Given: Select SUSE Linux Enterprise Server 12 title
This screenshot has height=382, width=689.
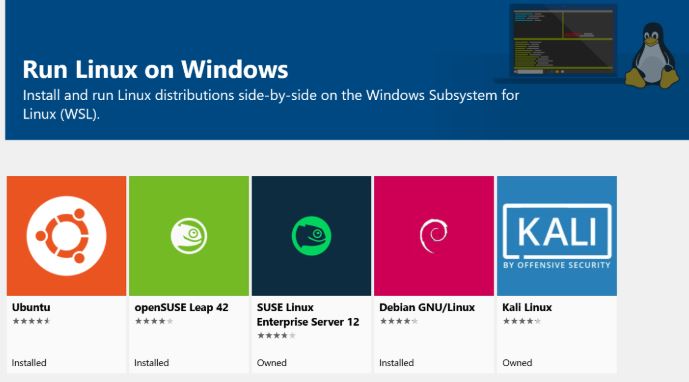Looking at the screenshot, I should click(308, 315).
